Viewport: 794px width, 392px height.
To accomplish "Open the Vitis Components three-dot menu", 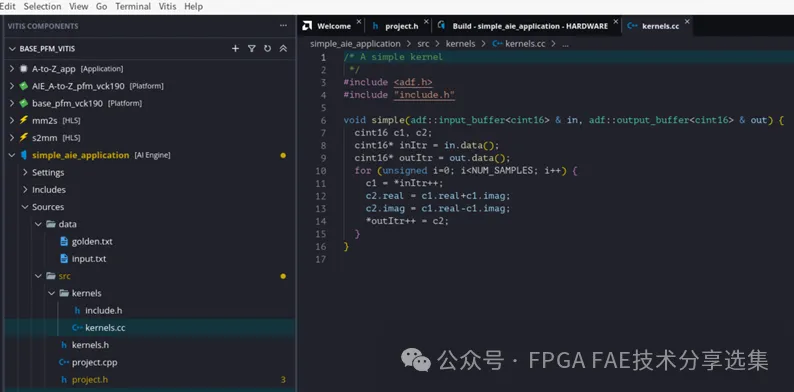I will tap(283, 26).
